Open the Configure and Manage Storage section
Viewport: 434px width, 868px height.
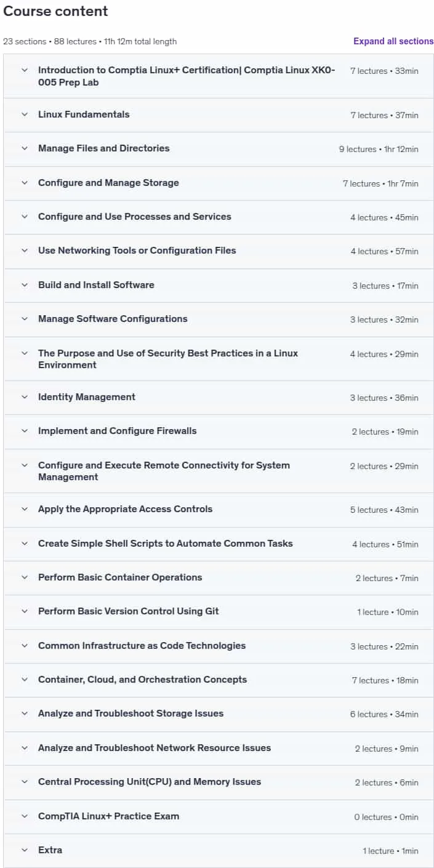pos(219,183)
